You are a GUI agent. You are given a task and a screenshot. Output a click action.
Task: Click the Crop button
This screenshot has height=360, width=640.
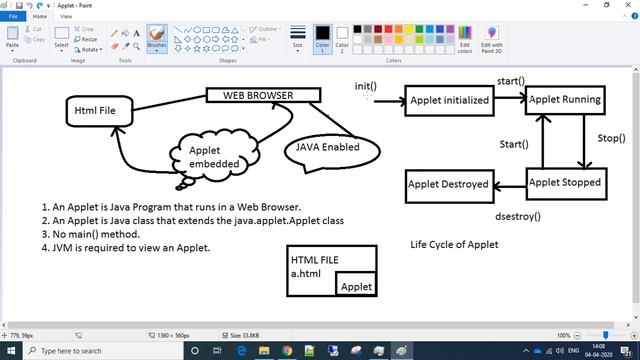point(84,29)
